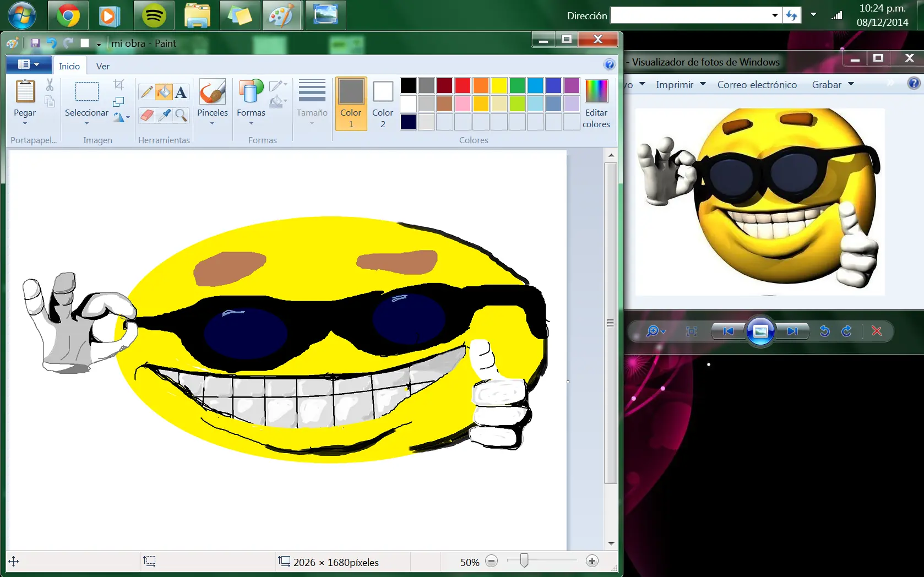Click the previous image button in photo viewer
Screen dimensions: 924x577
click(x=728, y=331)
